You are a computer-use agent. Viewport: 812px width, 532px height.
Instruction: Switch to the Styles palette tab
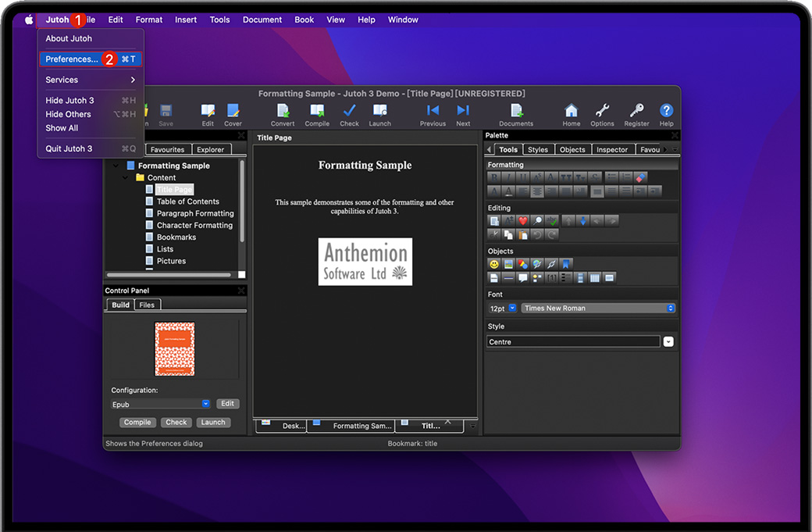click(x=537, y=149)
